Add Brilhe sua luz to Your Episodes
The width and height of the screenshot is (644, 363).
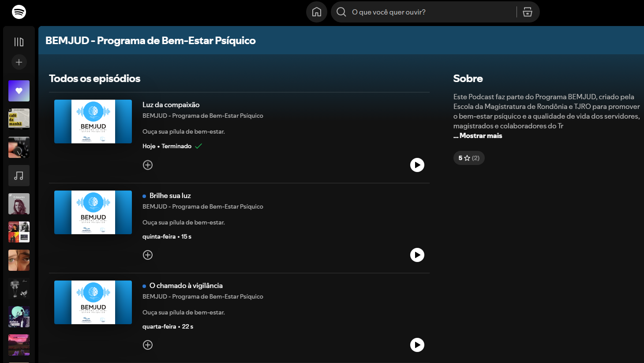point(148,255)
